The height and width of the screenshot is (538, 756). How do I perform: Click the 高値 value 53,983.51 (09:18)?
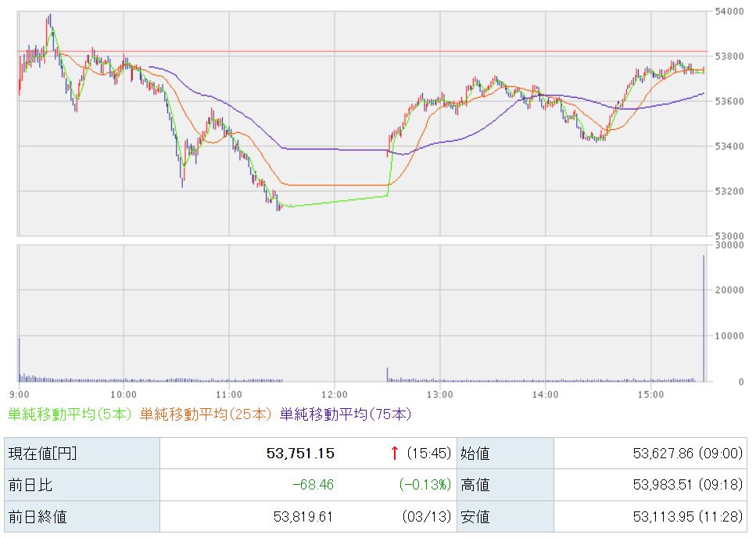pos(683,485)
